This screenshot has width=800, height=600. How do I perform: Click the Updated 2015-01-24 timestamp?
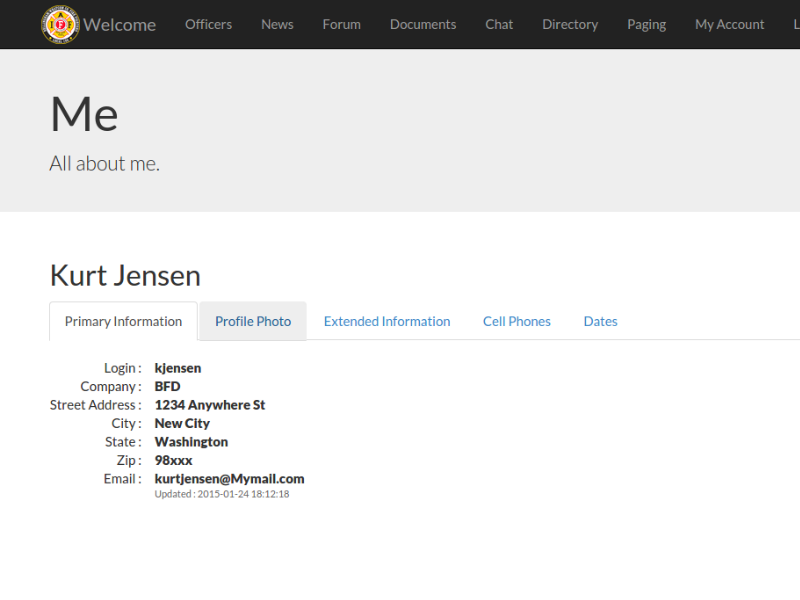tap(222, 494)
